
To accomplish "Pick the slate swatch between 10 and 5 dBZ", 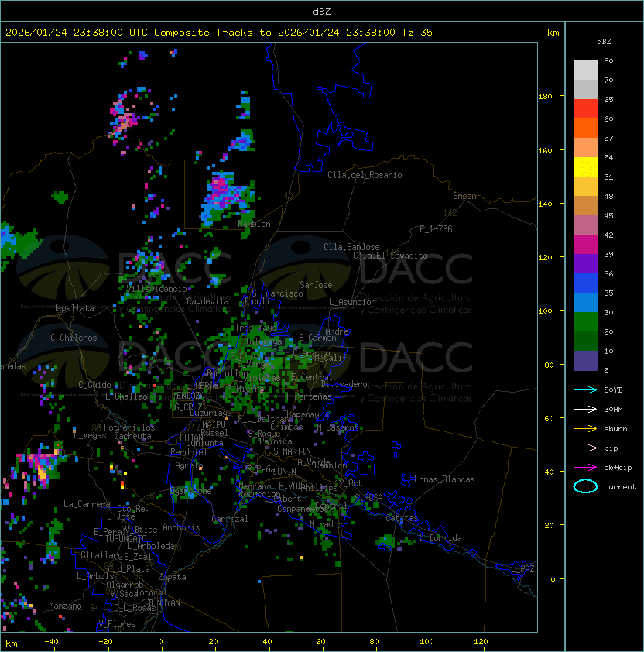I will pos(585,361).
